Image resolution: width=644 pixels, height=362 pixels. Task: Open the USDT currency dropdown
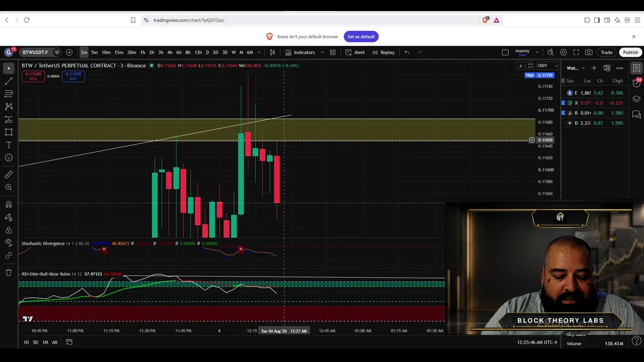coord(547,66)
